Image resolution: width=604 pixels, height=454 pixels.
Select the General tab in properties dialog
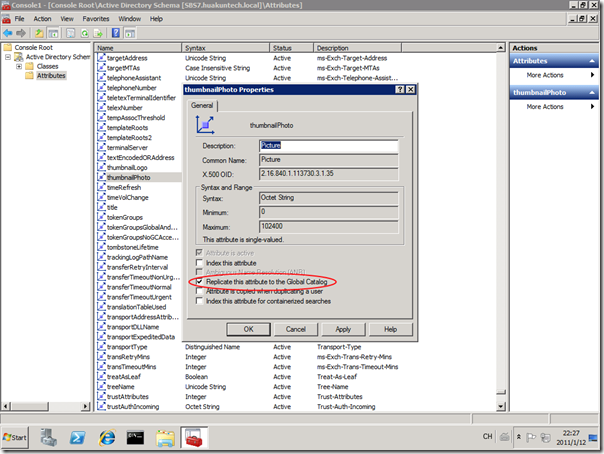[x=202, y=106]
